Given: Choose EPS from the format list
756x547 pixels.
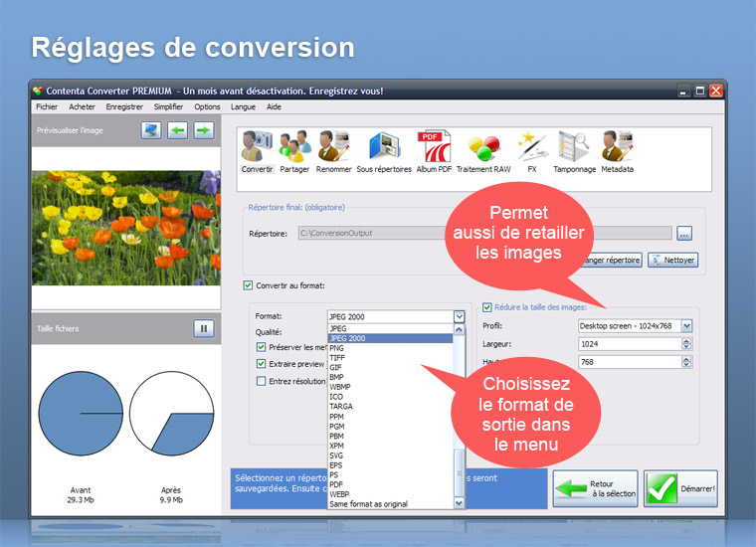Looking at the screenshot, I should (x=391, y=465).
